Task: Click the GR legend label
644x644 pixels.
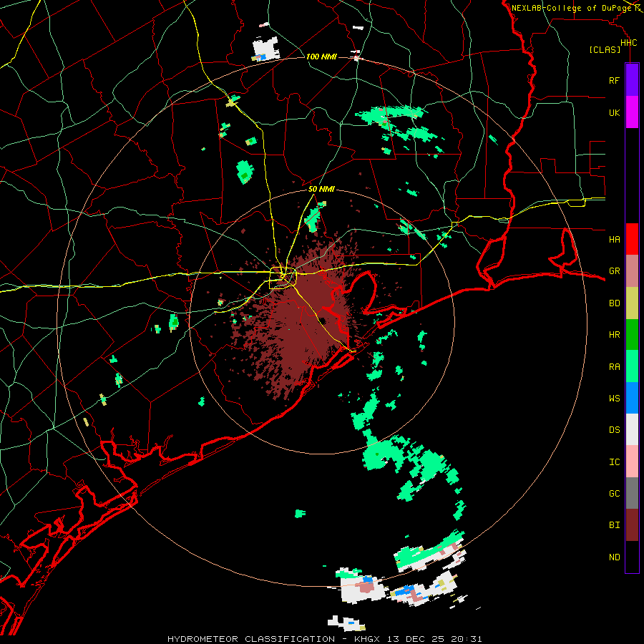Action: pyautogui.click(x=614, y=271)
